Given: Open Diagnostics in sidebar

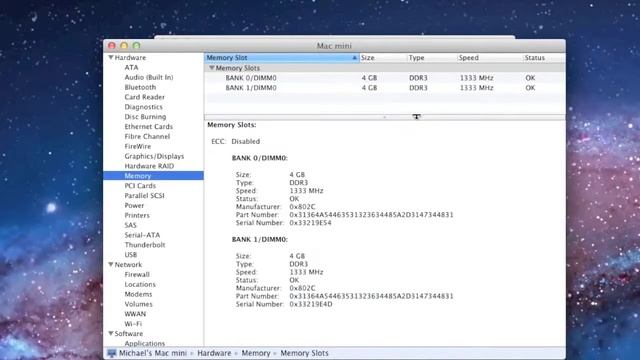Looking at the screenshot, I should click(x=143, y=107).
